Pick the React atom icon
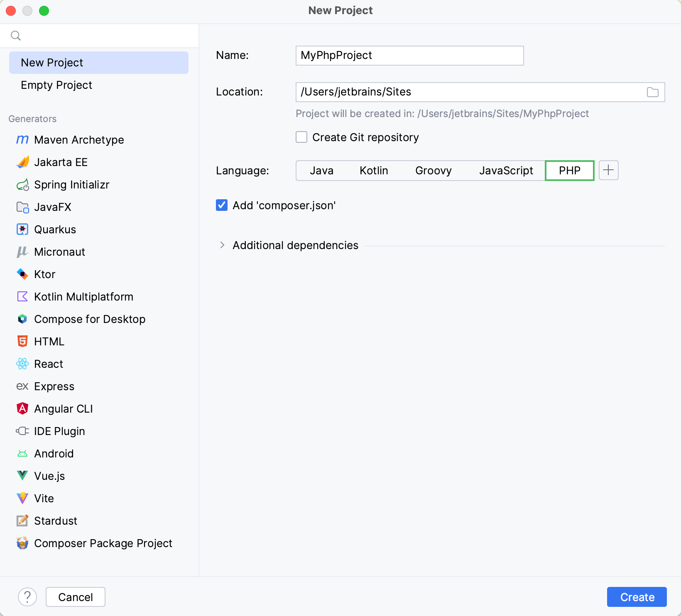The width and height of the screenshot is (681, 616). pyautogui.click(x=22, y=364)
